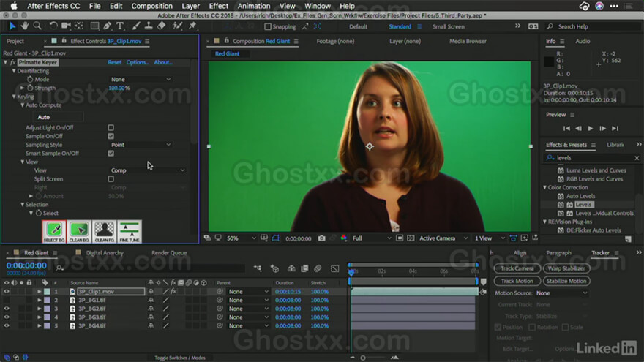Collapse the Primatte Keyer effect
644x362 pixels.
5,62
